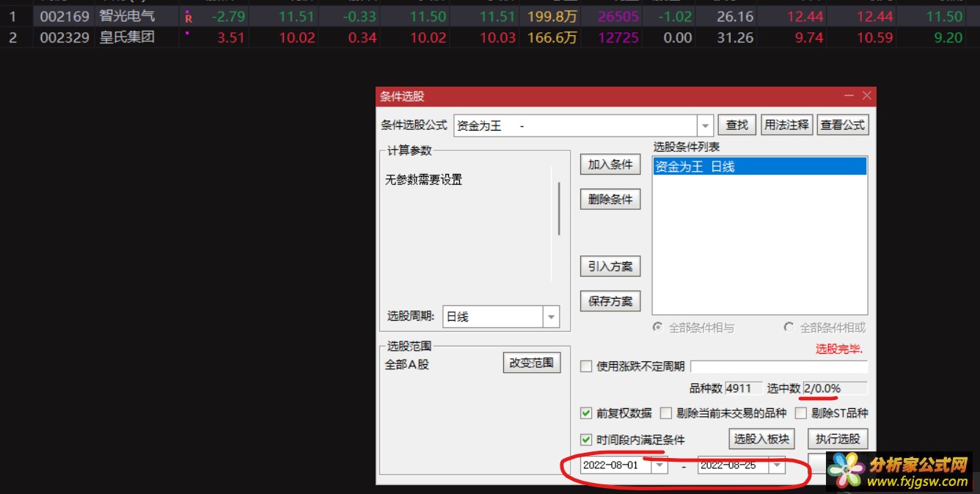Click 加入条件 button

tap(610, 164)
